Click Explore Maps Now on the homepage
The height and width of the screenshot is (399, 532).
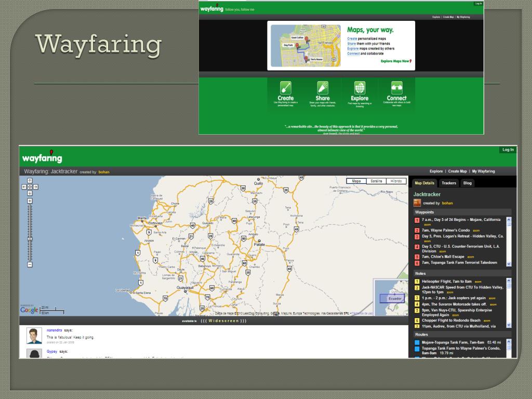[396, 61]
